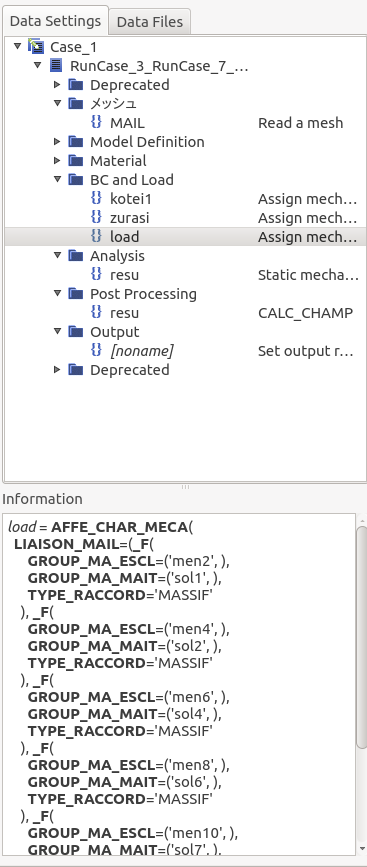Collapse the Post Processing folder
This screenshot has width=367, height=867.
[57, 293]
